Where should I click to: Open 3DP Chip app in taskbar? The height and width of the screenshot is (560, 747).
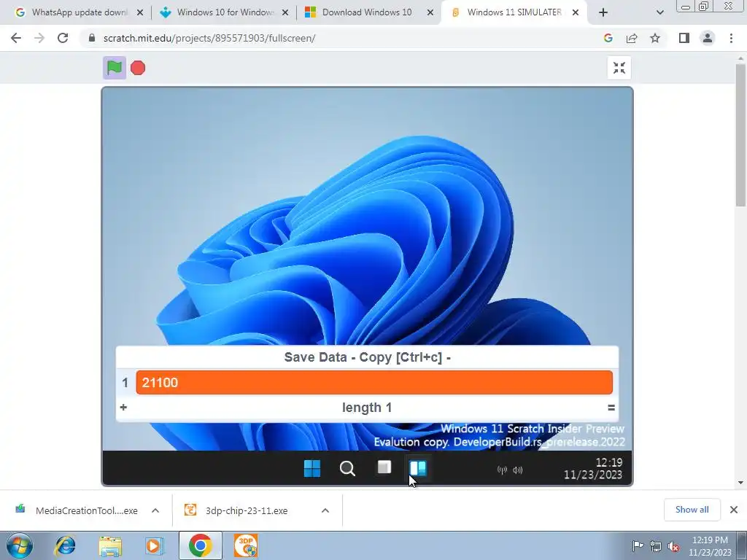coord(246,545)
